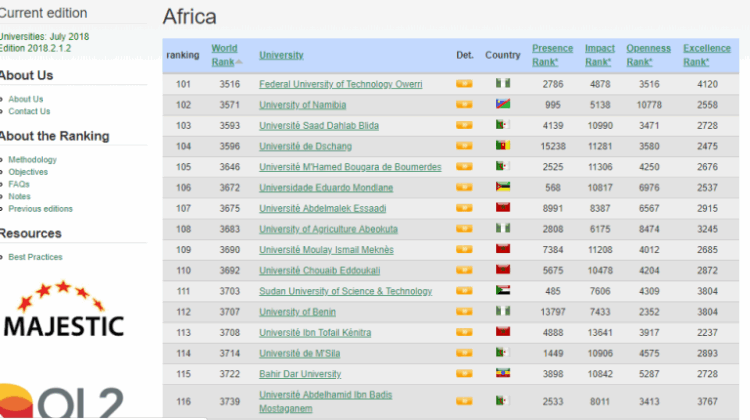
Task: Click details icon for Bahir Dar University
Action: click(x=464, y=374)
